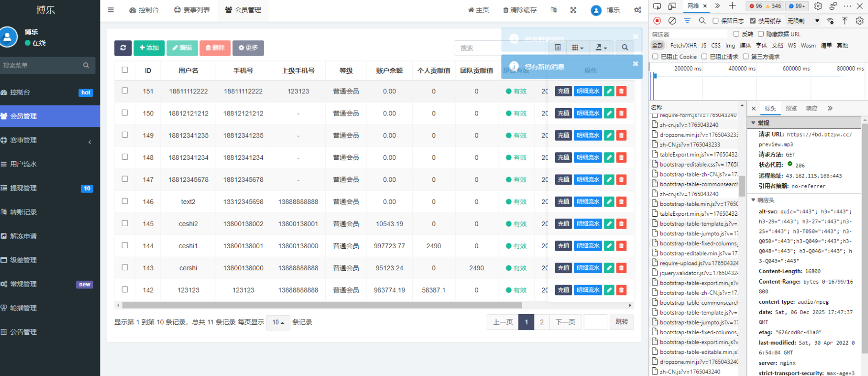Image resolution: width=868 pixels, height=376 pixels.
Task: Click the hamburger menu toggle icon
Action: click(x=111, y=10)
